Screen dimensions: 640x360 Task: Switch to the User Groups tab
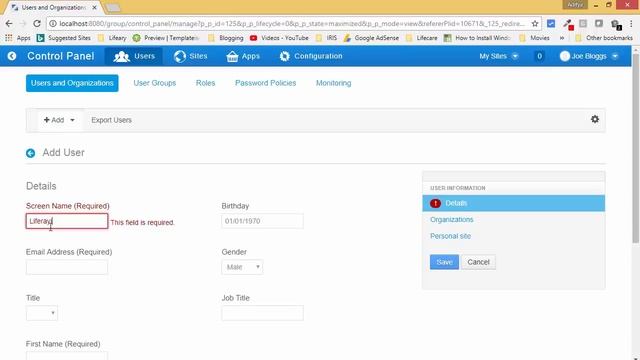[155, 83]
